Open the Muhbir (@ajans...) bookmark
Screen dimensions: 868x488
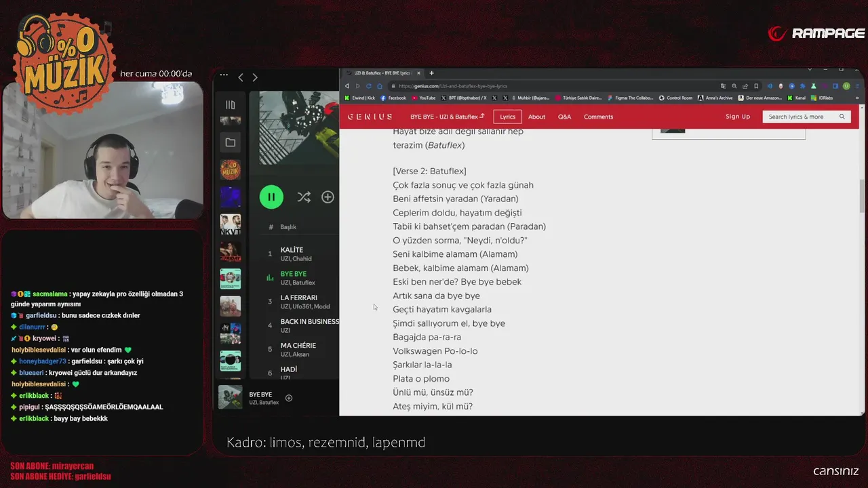coord(530,98)
